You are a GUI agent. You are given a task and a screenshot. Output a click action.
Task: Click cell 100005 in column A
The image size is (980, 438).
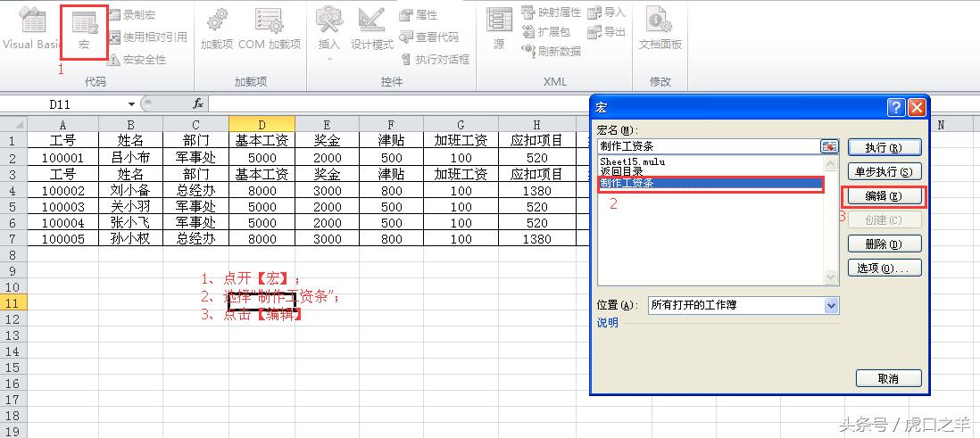(x=63, y=239)
